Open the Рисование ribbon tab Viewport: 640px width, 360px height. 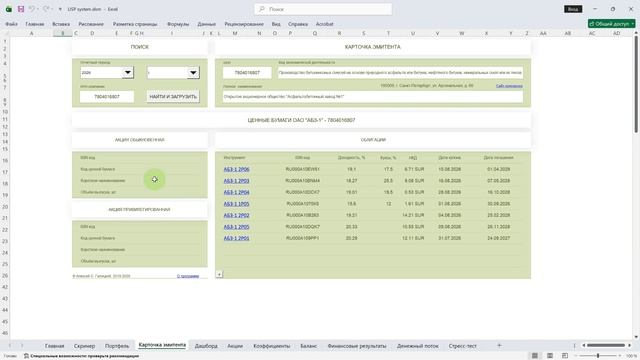tap(91, 24)
